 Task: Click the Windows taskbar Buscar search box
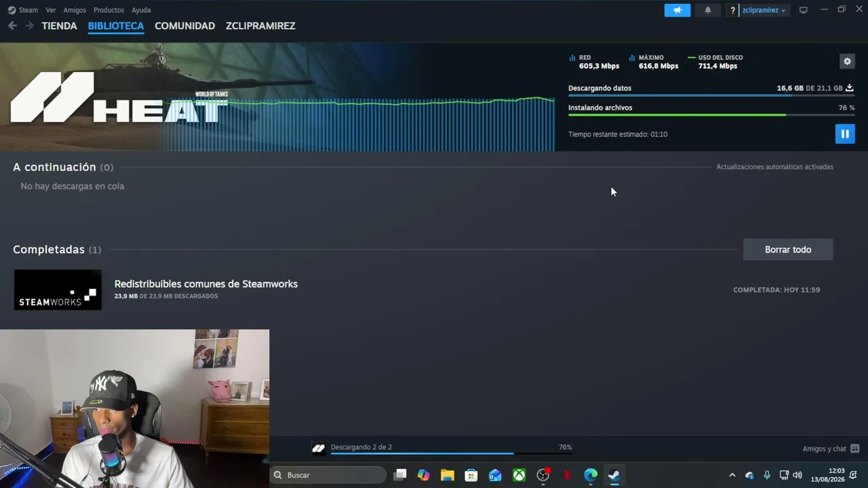coord(328,475)
